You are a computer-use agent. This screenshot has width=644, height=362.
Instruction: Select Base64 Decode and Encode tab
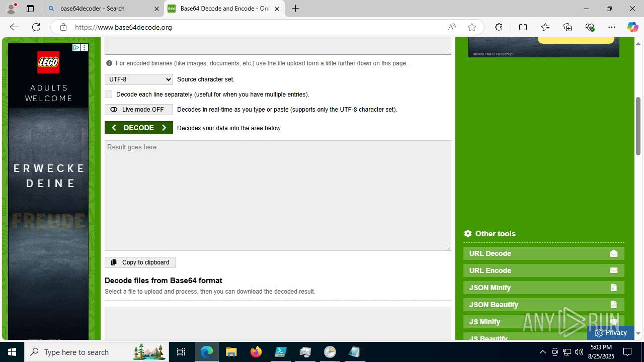tap(224, 9)
